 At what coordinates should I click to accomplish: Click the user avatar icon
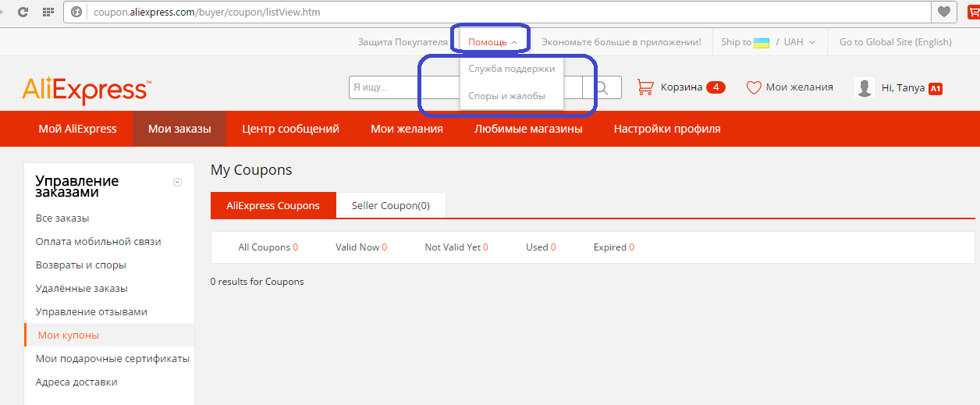coord(865,87)
